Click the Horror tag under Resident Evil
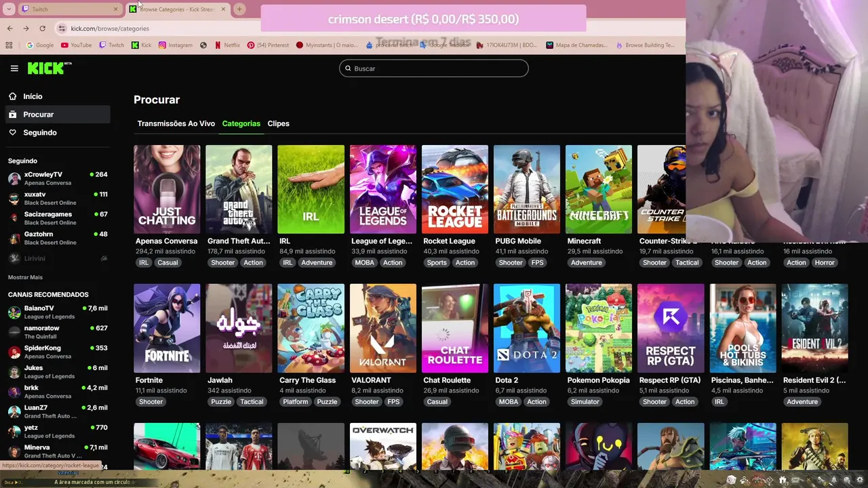Viewport: 868px width, 488px height. point(825,263)
